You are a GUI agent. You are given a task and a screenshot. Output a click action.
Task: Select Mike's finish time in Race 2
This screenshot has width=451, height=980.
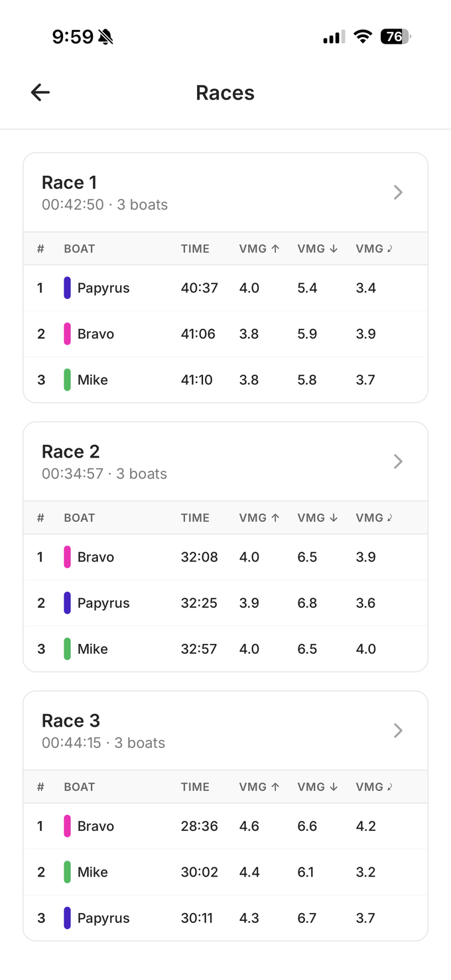[199, 648]
